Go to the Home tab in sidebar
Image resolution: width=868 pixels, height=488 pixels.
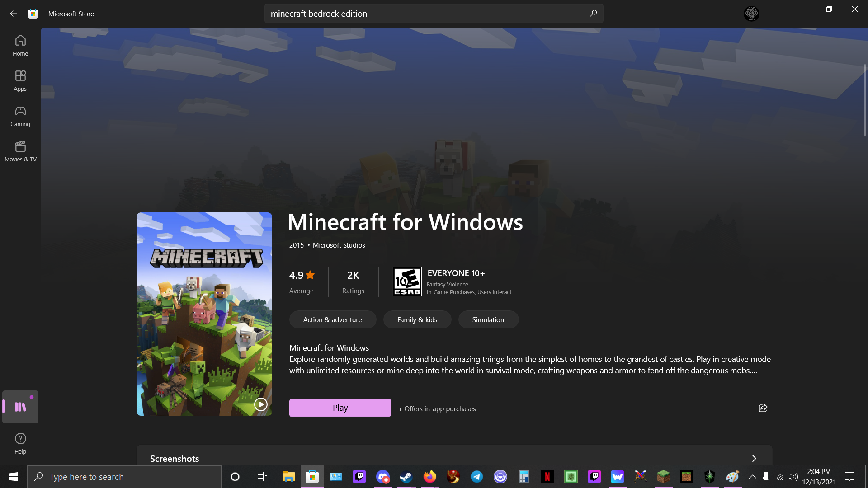click(20, 46)
